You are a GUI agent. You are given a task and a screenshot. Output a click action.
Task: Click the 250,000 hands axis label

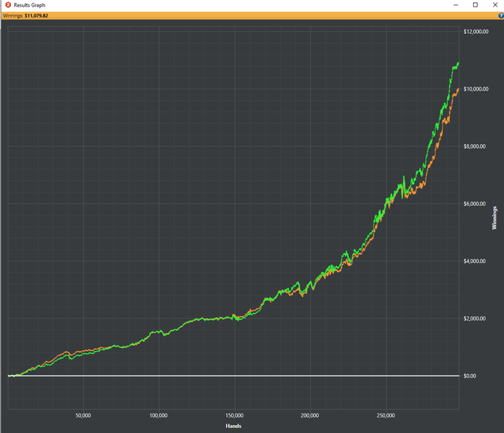(386, 415)
